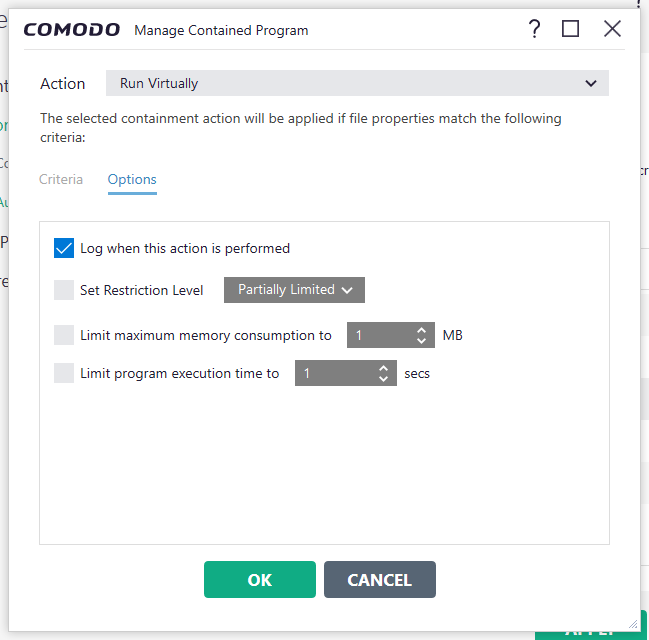The width and height of the screenshot is (649, 640).
Task: Expand the Partially Limited dropdown
Action: pos(294,290)
